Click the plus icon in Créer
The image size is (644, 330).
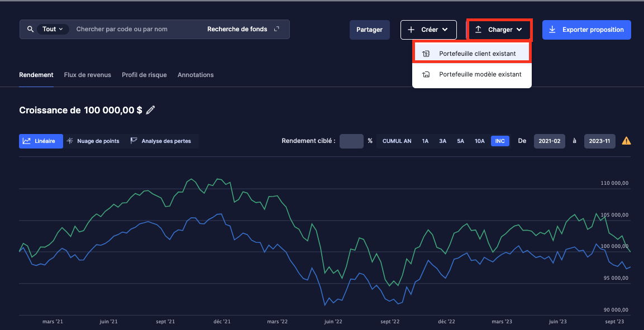(411, 30)
